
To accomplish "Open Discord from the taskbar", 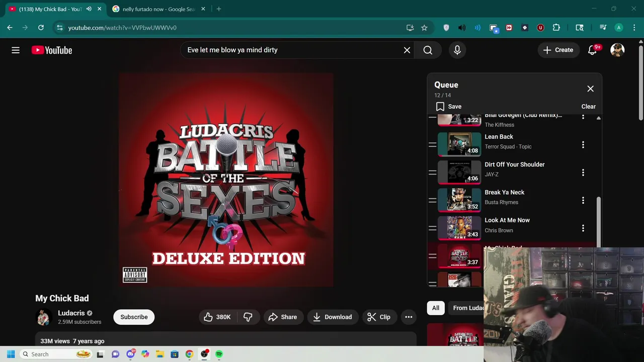I will 130,354.
